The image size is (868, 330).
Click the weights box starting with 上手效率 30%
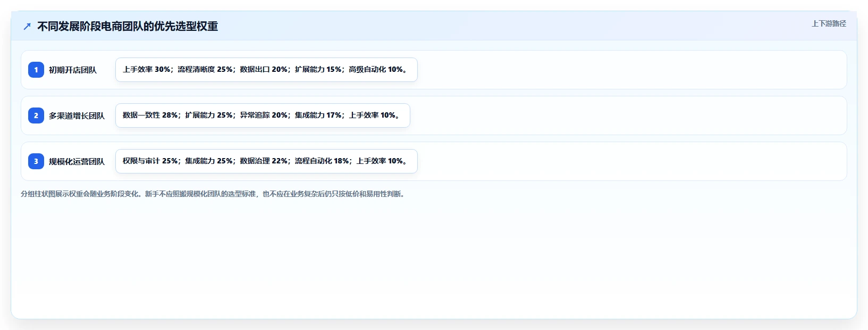click(266, 70)
